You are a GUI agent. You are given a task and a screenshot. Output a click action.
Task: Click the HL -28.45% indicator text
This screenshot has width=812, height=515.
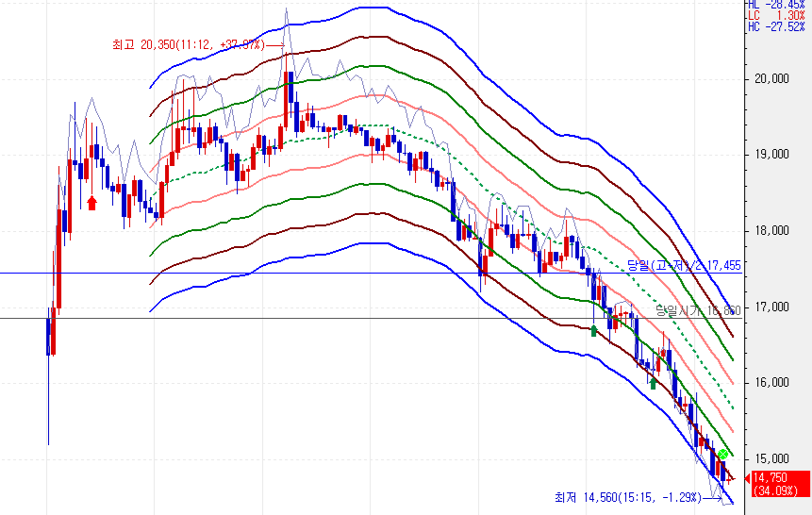776,4
